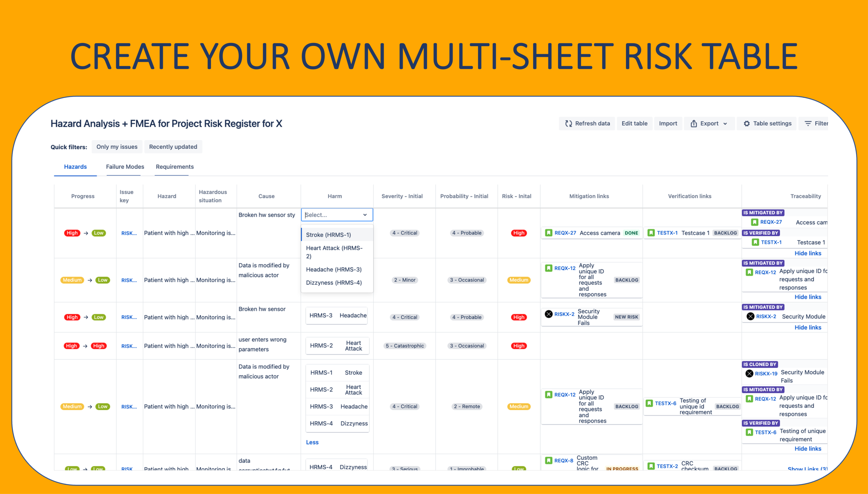
Task: Click the RISKX-19 cloned issue icon
Action: point(749,373)
